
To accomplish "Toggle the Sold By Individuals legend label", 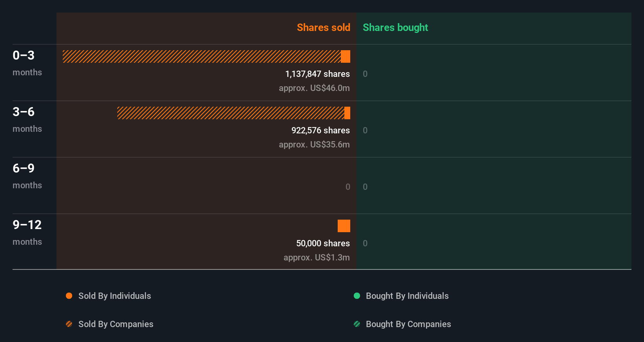I will (115, 296).
